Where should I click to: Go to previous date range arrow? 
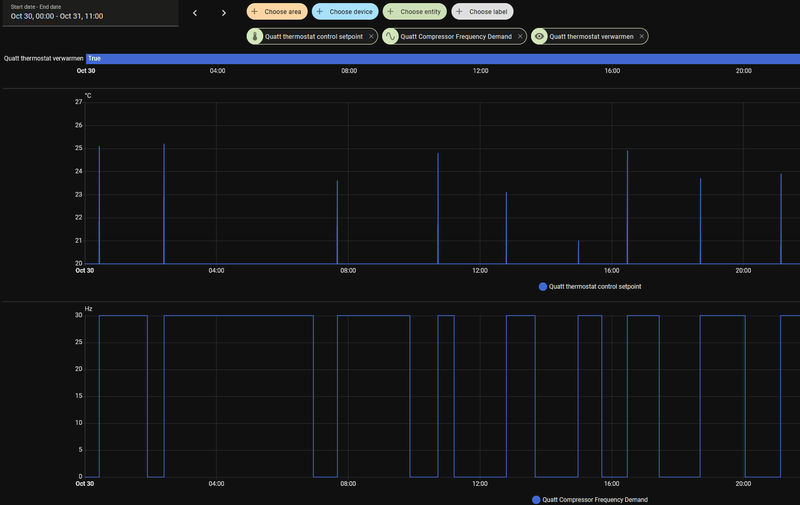point(195,13)
